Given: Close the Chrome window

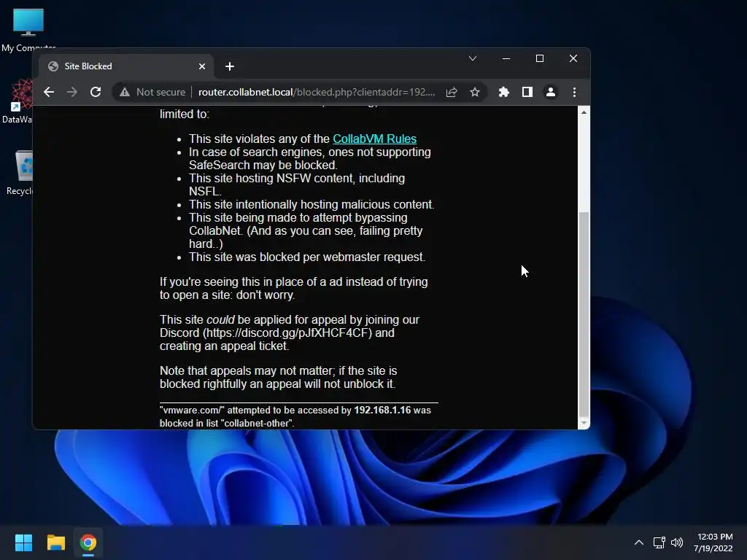Looking at the screenshot, I should pos(573,58).
